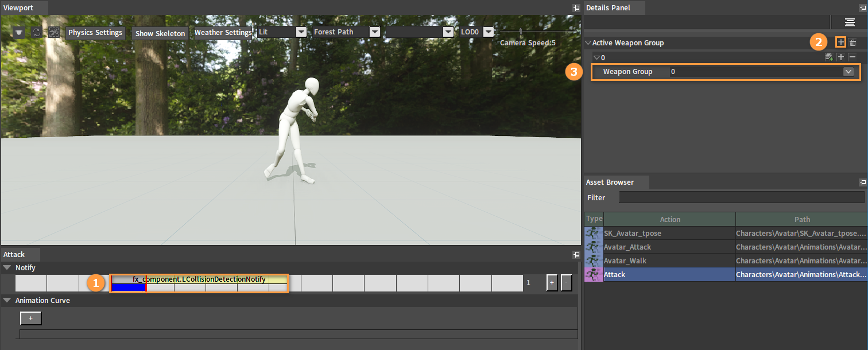This screenshot has width=868, height=350.
Task: Adjust the Camera Speed slider
Action: [x=521, y=31]
